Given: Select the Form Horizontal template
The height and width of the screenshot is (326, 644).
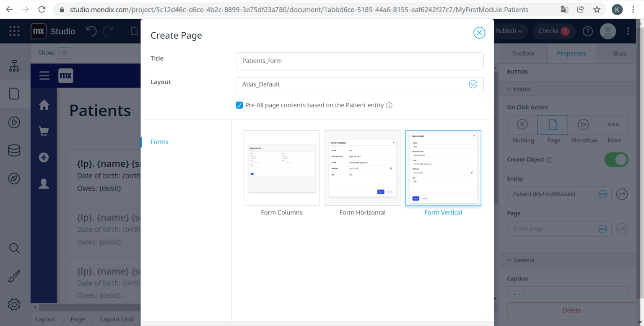Looking at the screenshot, I should click(x=362, y=168).
